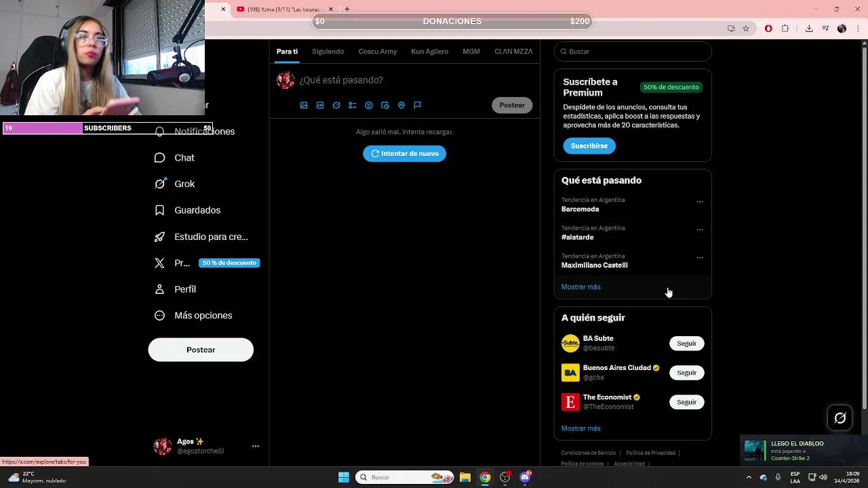Viewport: 868px width, 488px height.
Task: Click Mostrar más under trends
Action: pos(580,287)
